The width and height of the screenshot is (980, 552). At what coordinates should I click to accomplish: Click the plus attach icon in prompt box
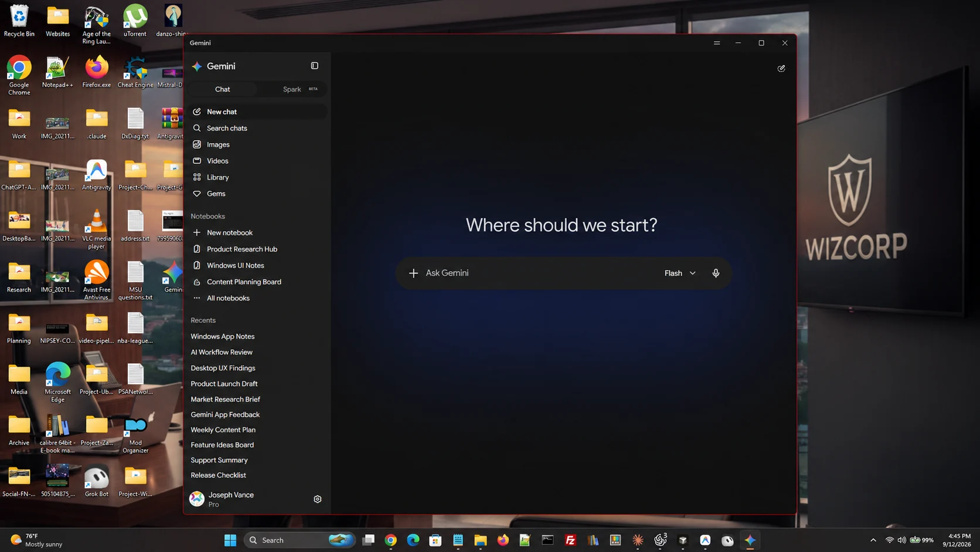point(413,273)
